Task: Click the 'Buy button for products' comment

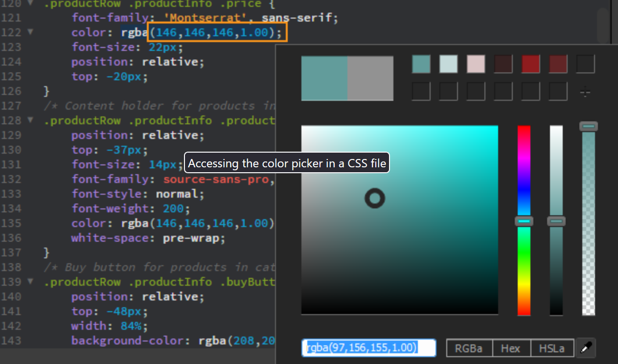Action: coord(159,268)
